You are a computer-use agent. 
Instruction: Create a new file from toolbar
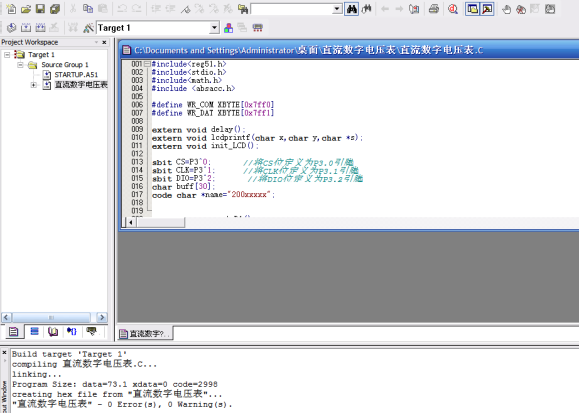(11, 9)
